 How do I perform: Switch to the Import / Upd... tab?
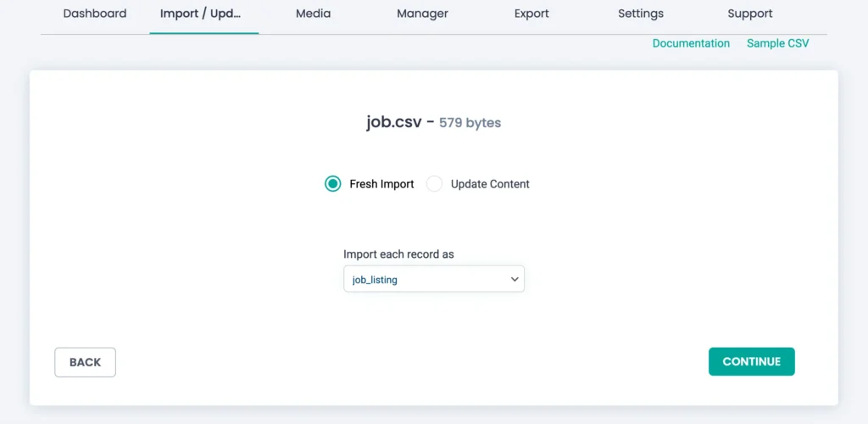click(x=203, y=14)
